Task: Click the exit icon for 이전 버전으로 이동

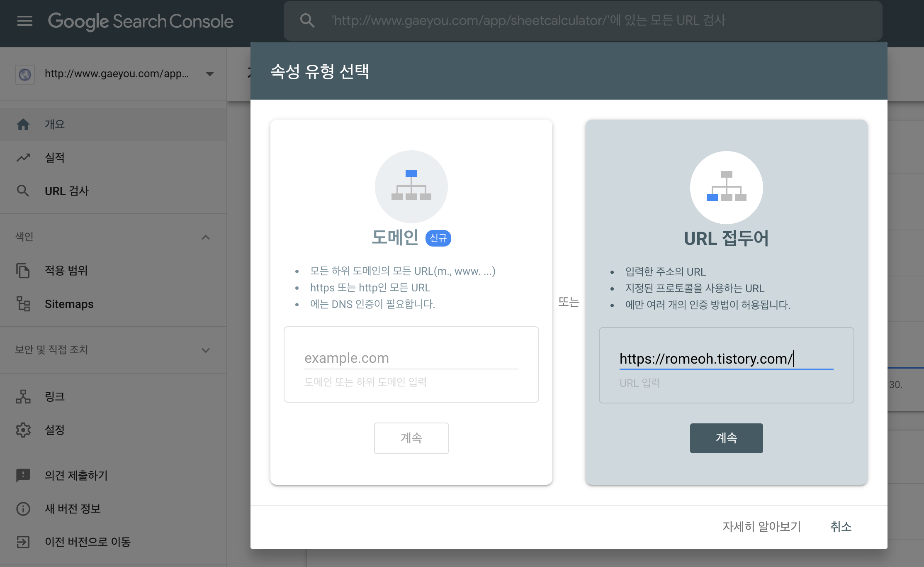Action: (23, 542)
